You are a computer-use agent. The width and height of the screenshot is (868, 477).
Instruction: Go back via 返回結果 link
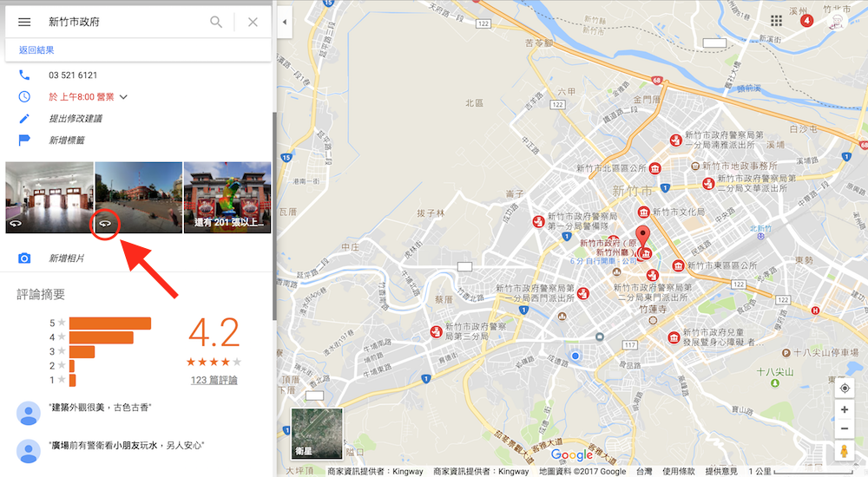coord(36,49)
